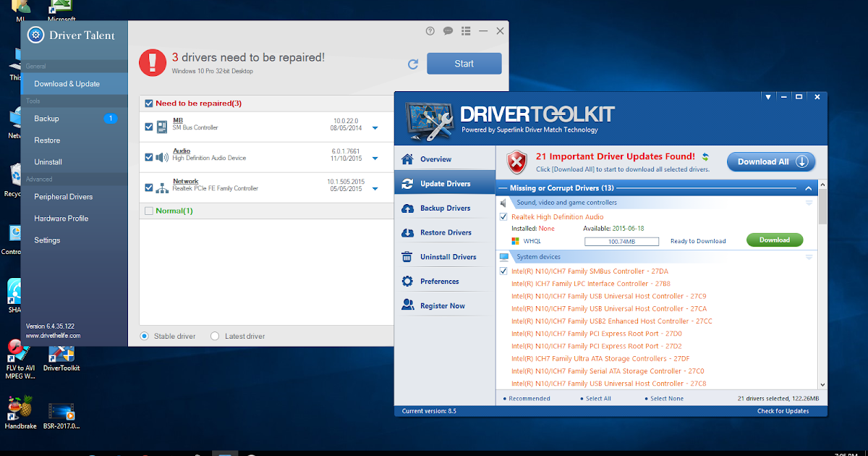Uncheck the Audio High Definition Audio Device checkbox
Screen dimensions: 868x456
click(149, 157)
